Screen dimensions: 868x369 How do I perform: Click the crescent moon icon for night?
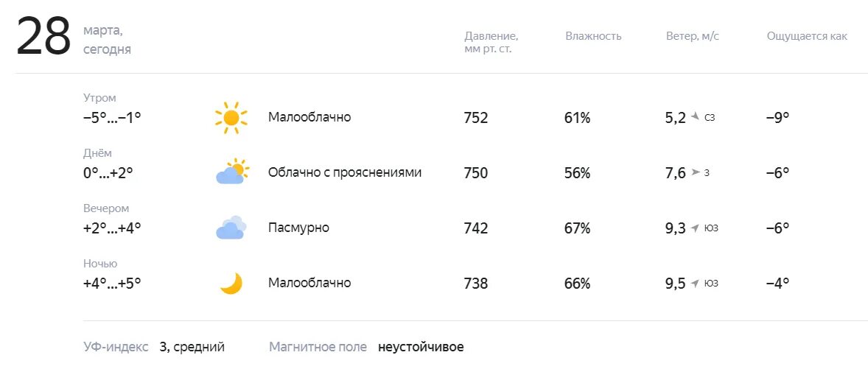[231, 284]
